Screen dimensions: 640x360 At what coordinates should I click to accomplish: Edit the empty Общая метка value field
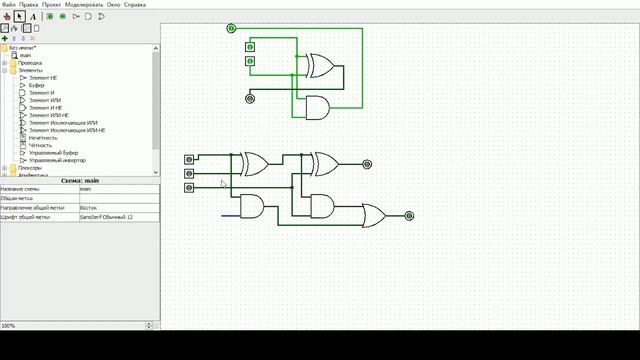[119, 198]
